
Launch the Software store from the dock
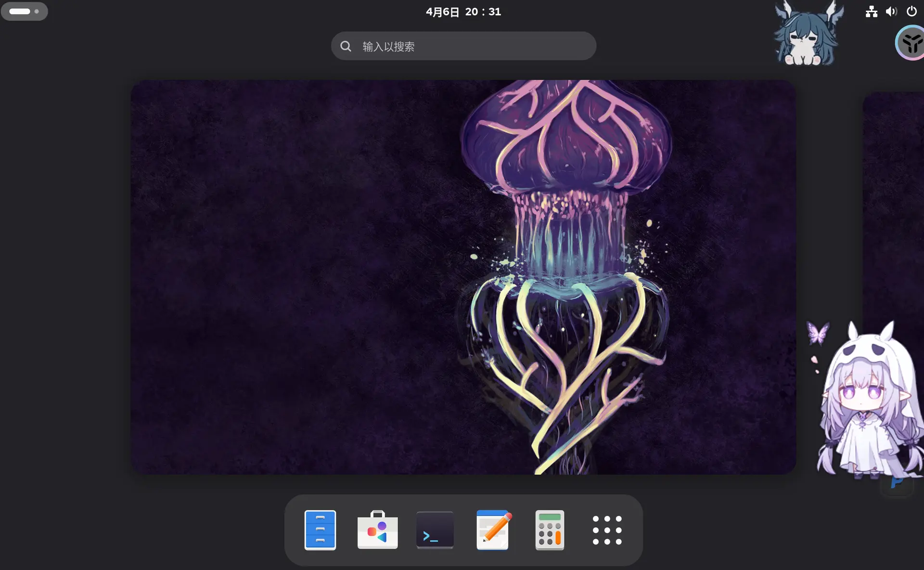pyautogui.click(x=378, y=530)
